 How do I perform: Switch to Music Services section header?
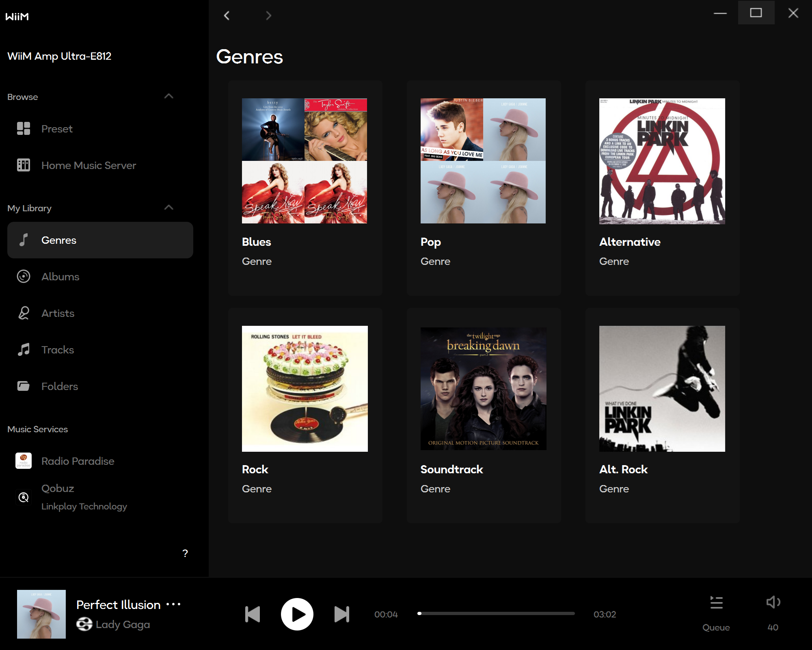click(37, 429)
